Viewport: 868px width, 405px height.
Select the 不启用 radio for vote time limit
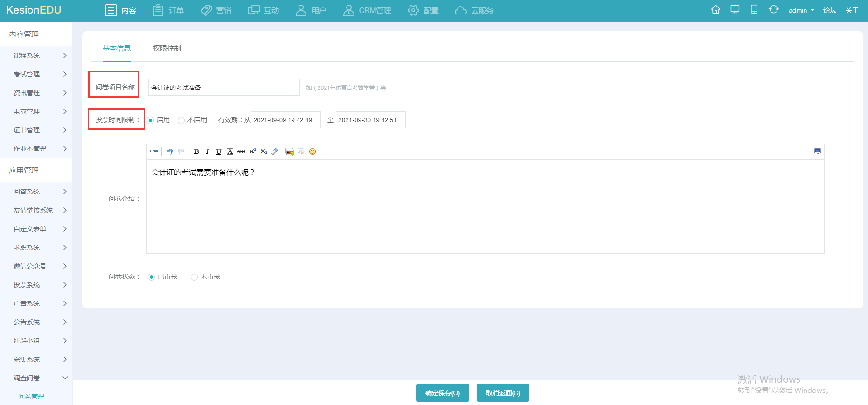tap(181, 120)
